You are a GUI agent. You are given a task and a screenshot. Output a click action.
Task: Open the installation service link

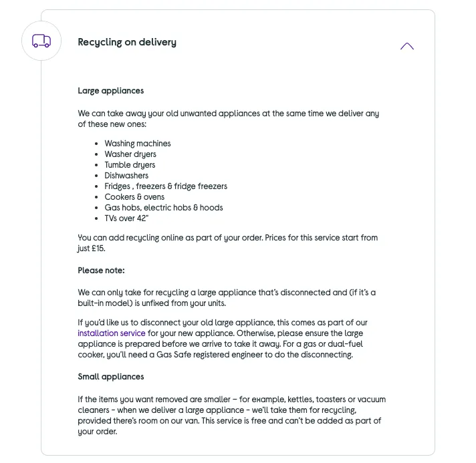112,333
